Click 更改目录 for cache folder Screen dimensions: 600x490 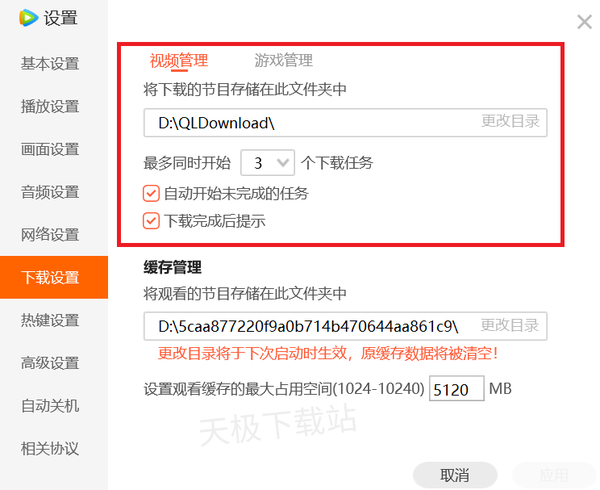coord(510,326)
